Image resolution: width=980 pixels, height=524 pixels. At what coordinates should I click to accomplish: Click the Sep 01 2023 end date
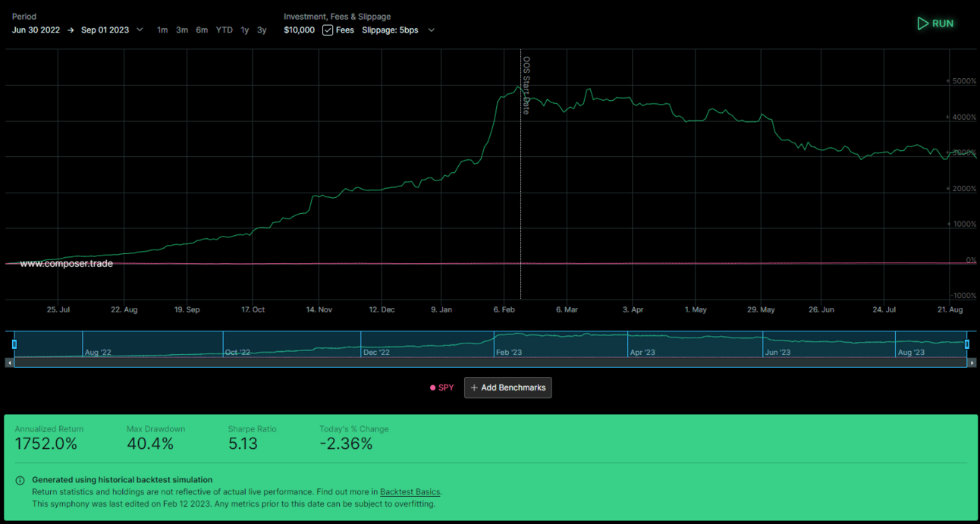click(x=105, y=30)
